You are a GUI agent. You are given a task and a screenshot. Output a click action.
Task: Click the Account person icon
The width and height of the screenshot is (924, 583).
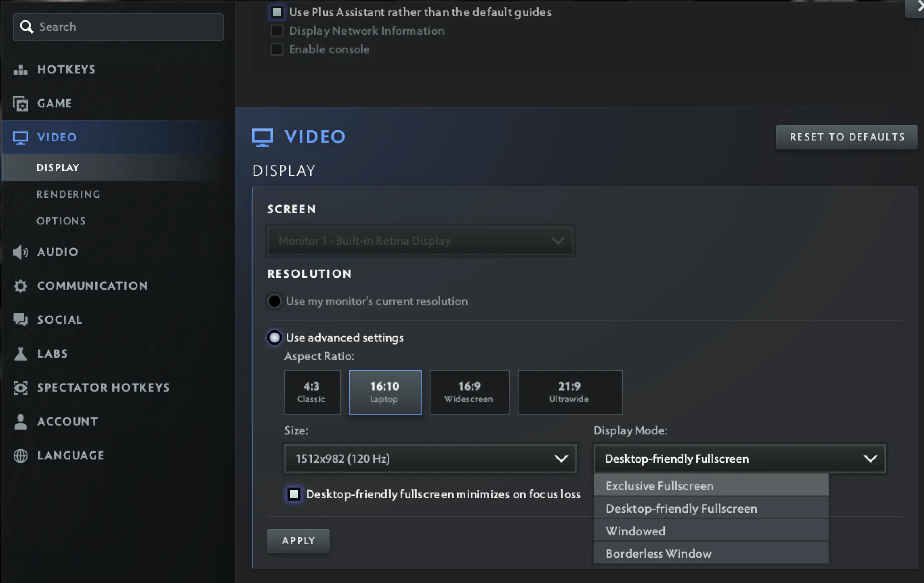click(x=20, y=422)
